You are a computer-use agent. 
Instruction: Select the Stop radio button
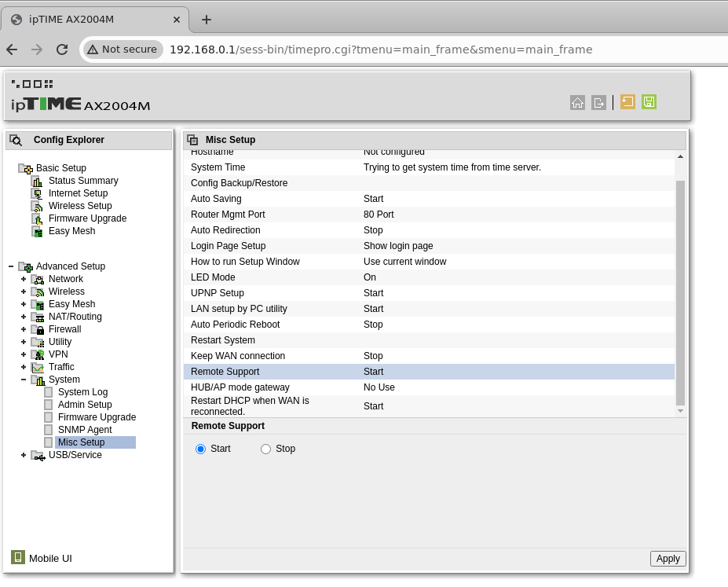click(x=265, y=449)
